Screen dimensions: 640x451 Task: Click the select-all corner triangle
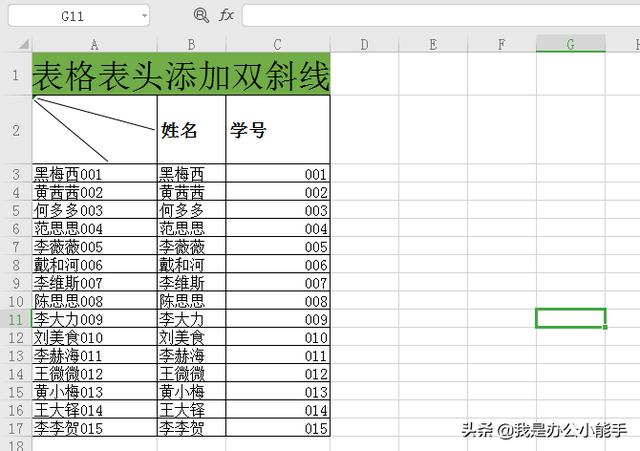[x=24, y=44]
